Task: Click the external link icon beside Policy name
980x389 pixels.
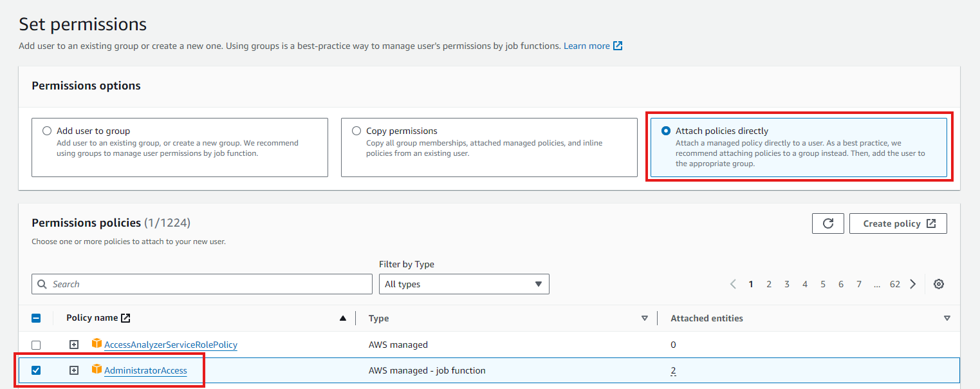Action: [126, 318]
